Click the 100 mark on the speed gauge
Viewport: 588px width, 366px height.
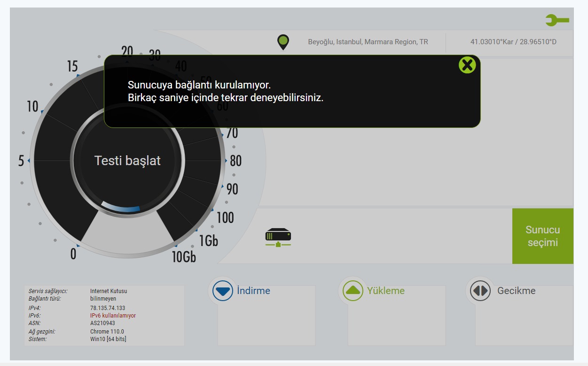click(225, 217)
